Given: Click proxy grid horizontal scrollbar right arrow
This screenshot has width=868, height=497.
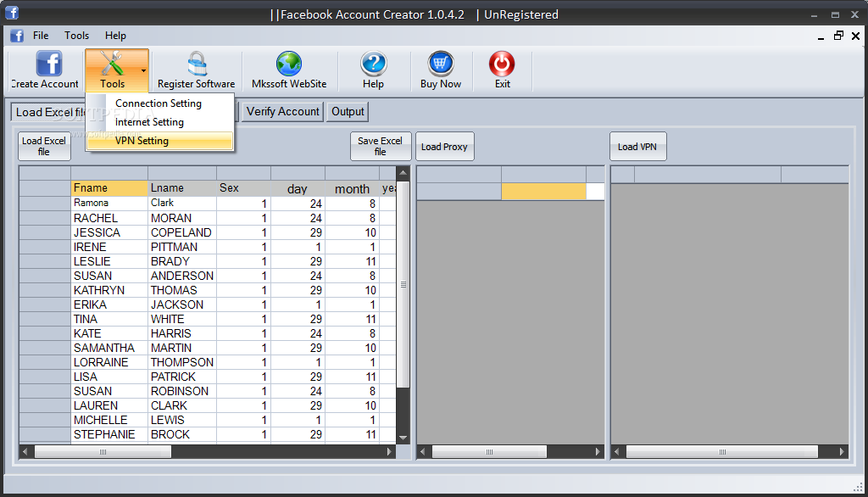Looking at the screenshot, I should point(598,451).
